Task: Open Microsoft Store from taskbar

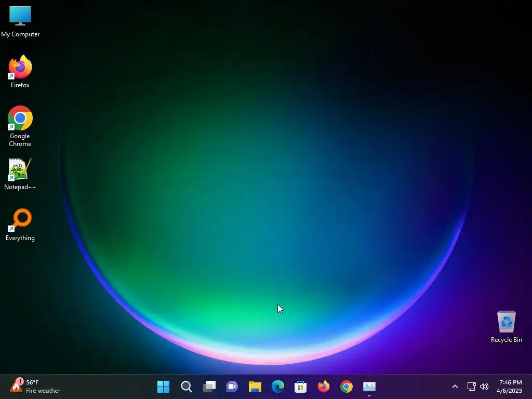Action: coord(301,387)
